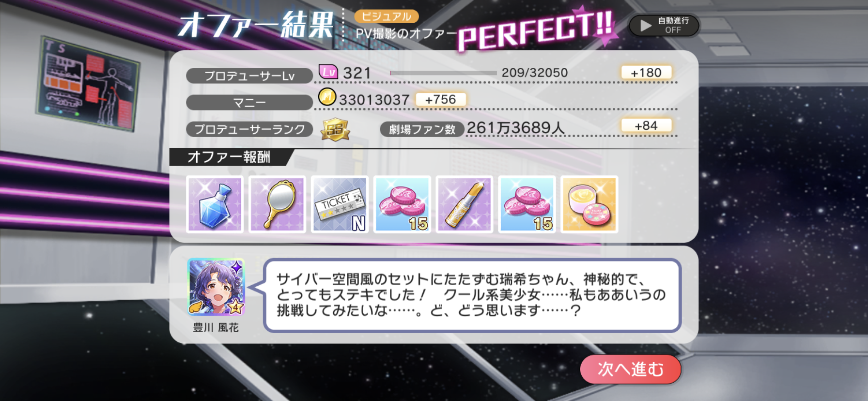The height and width of the screenshot is (401, 868).
Task: Select the gold lipstick reward item
Action: tap(465, 204)
